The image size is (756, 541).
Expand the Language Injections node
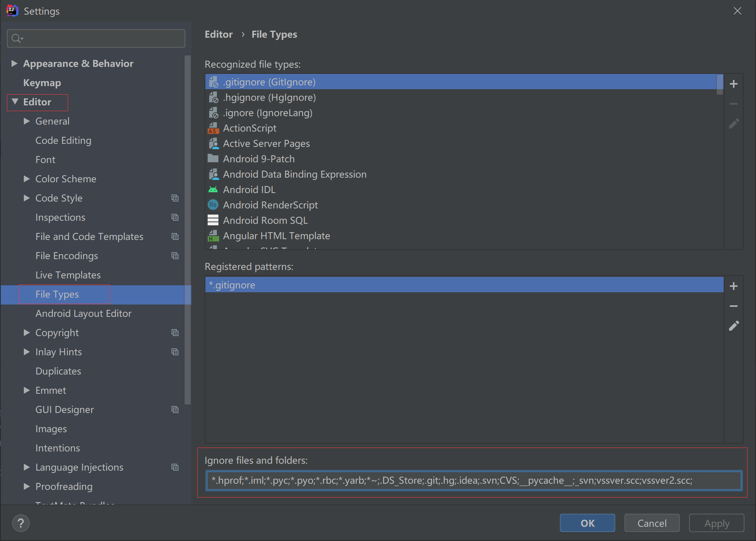[27, 467]
